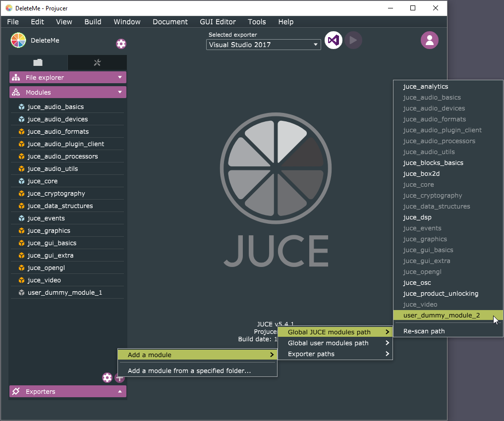Expand the Exporters panel arrow
504x421 pixels.
[120, 391]
